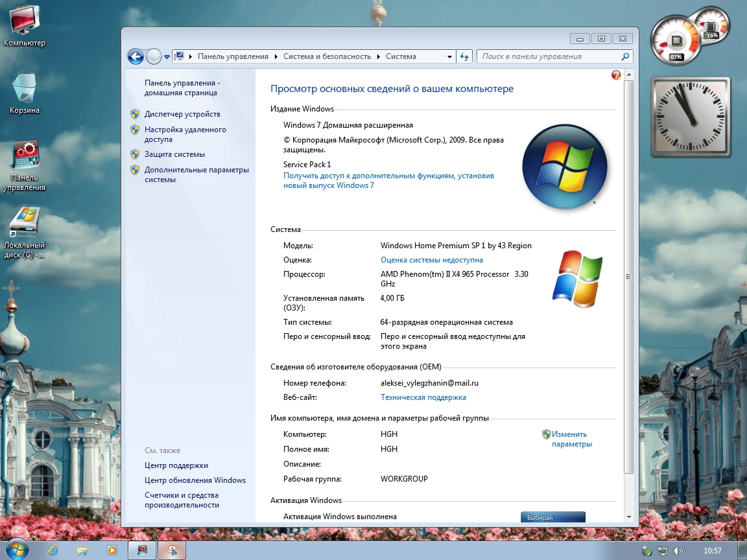The width and height of the screenshot is (747, 560).
Task: Open Техническая поддержка website link
Action: [423, 397]
